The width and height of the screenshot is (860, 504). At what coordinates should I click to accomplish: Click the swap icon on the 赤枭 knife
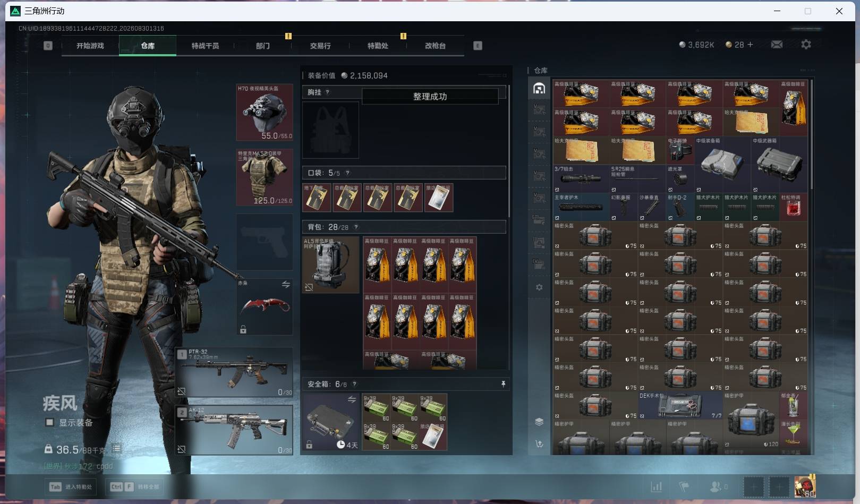click(x=286, y=285)
